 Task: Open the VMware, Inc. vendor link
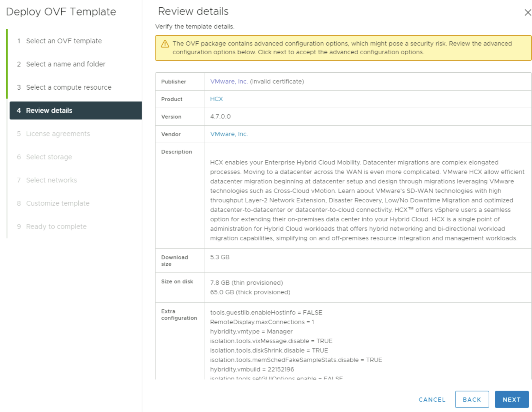pos(229,134)
